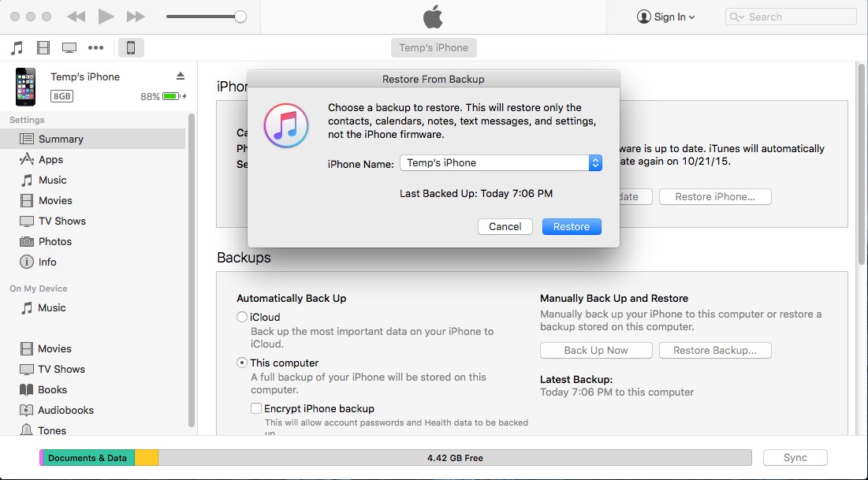
Task: Open the Sign In dropdown
Action: pyautogui.click(x=666, y=17)
